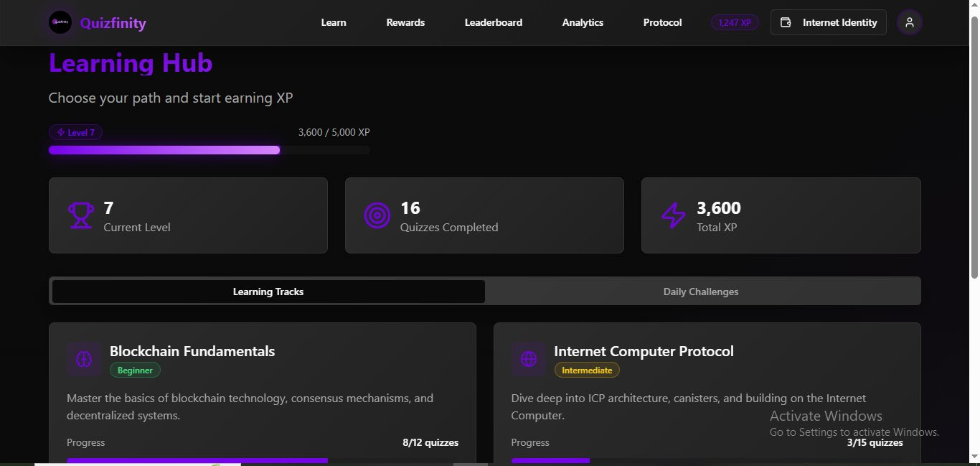Click the Quizfinity logo icon
This screenshot has height=466, width=980.
click(60, 22)
